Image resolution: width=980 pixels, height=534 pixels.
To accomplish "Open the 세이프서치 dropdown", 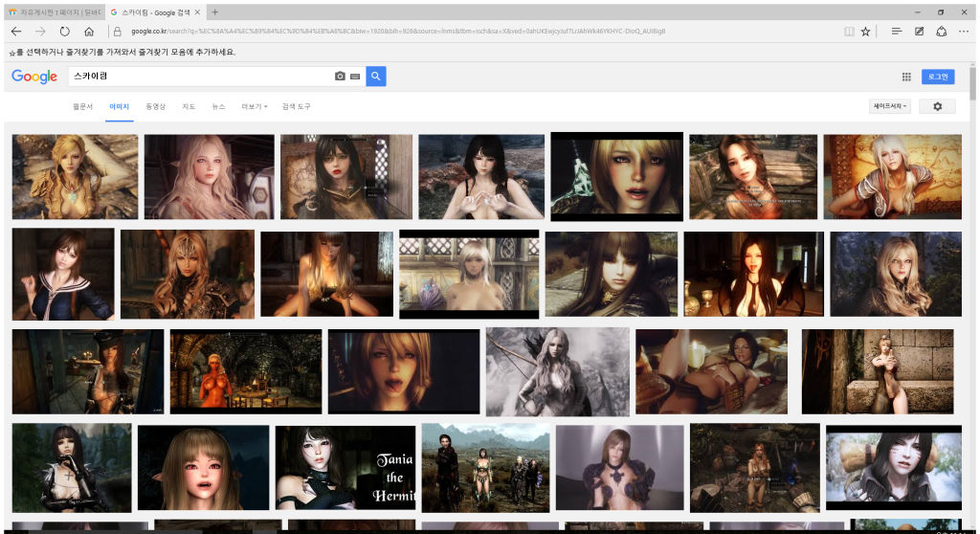I will click(x=890, y=106).
